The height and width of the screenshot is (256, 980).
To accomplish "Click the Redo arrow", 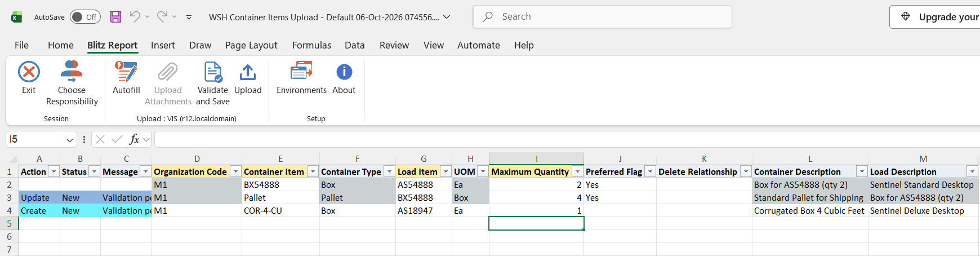I will (x=162, y=17).
